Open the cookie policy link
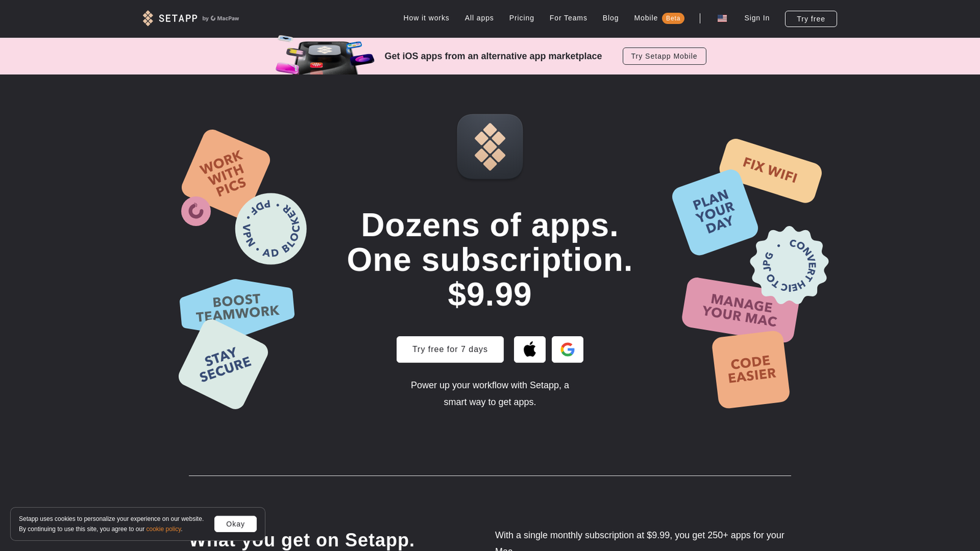 click(164, 530)
